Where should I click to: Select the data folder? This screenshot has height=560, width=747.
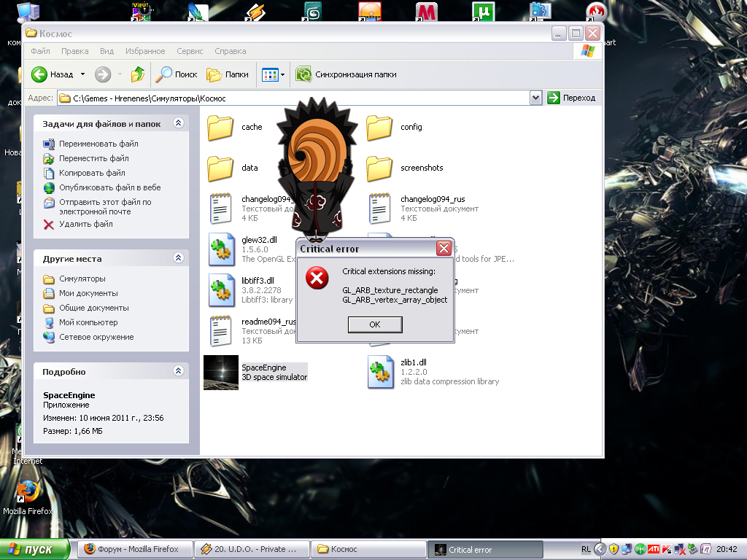tap(233, 168)
